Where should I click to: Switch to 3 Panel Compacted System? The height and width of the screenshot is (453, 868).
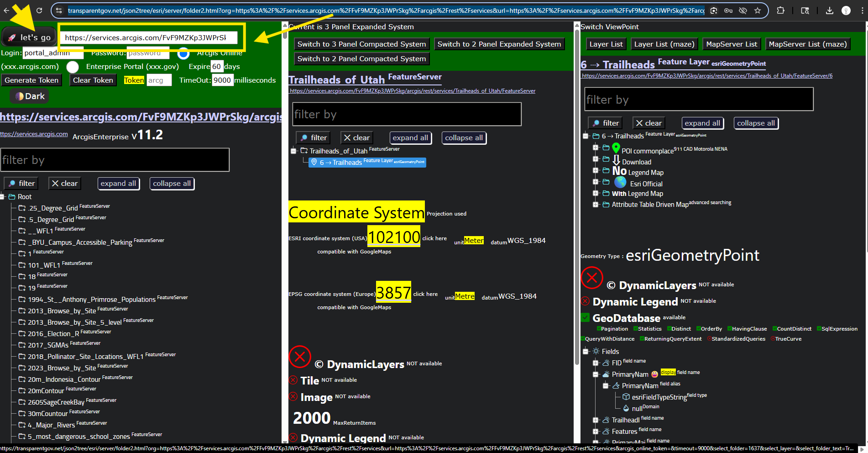coord(361,44)
